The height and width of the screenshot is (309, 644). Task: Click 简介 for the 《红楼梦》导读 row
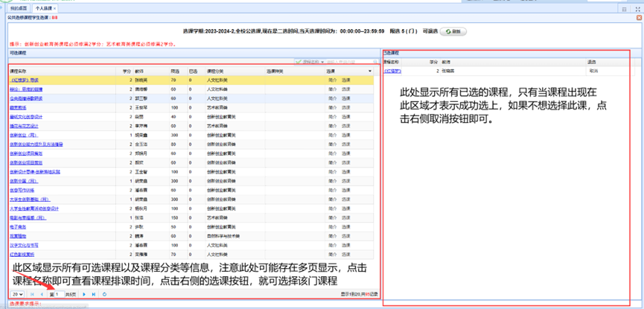[331, 79]
